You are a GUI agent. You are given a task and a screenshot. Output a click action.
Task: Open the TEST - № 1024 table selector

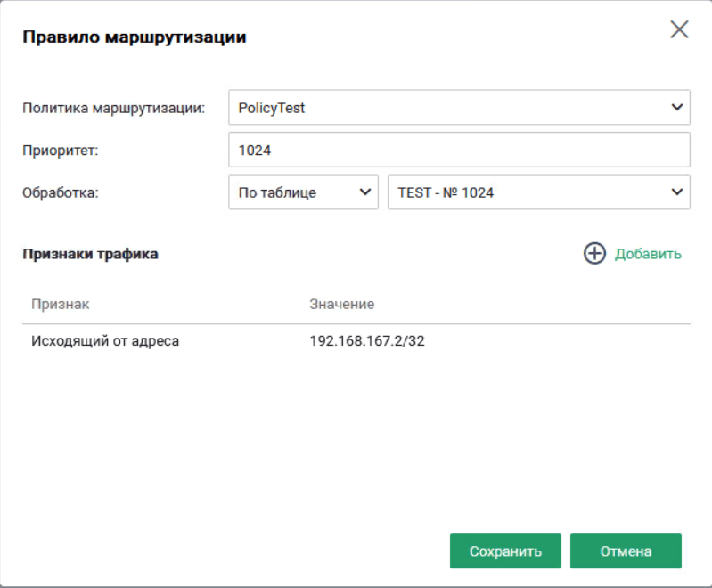[x=526, y=192]
